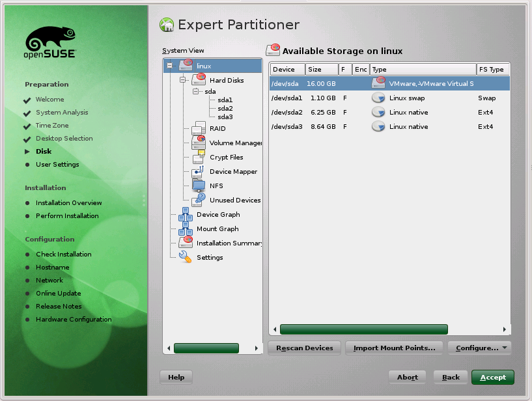The height and width of the screenshot is (401, 532).
Task: Click the Rescan Devices button
Action: pos(304,348)
